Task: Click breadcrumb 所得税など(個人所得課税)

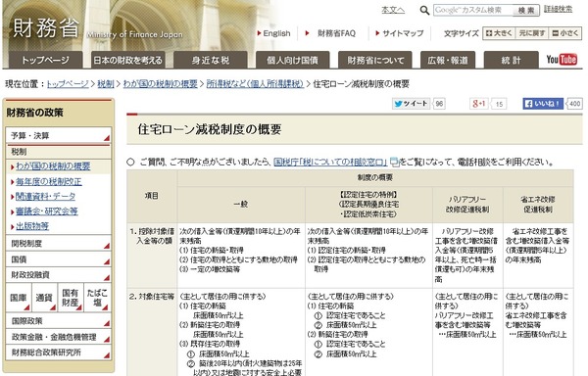Action: pyautogui.click(x=255, y=84)
